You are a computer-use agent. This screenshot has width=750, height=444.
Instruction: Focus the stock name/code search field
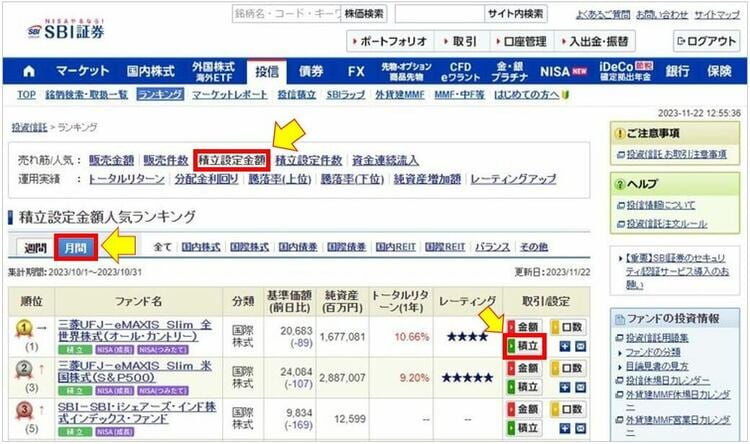pyautogui.click(x=287, y=14)
